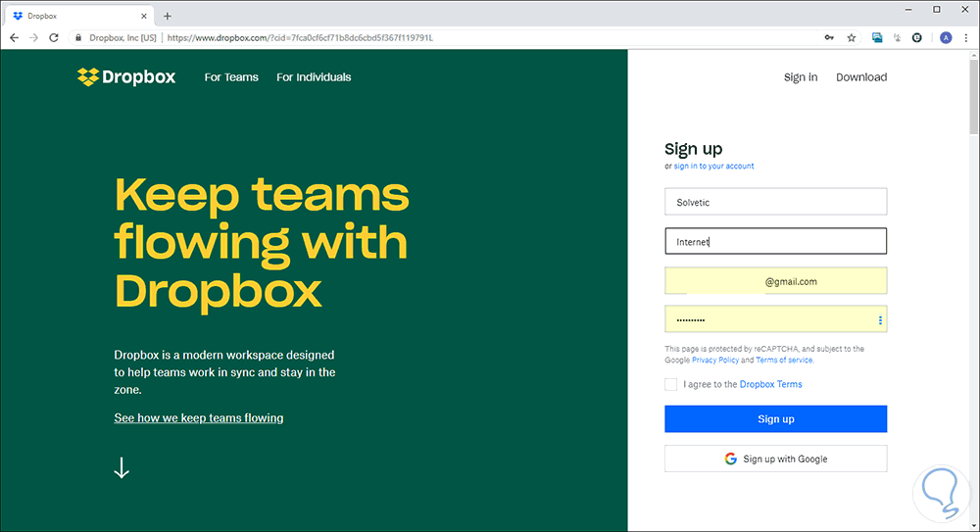Click the blue extension icon in toolbar
The height and width of the screenshot is (532, 980).
[877, 37]
